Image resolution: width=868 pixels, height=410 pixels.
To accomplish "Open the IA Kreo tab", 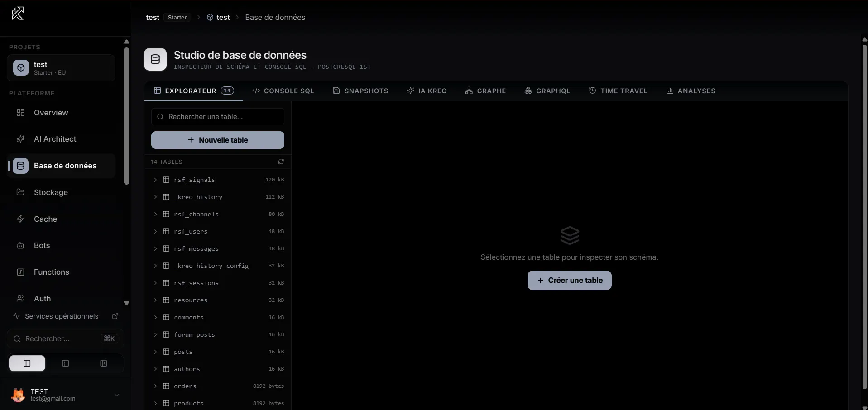I will [x=427, y=91].
